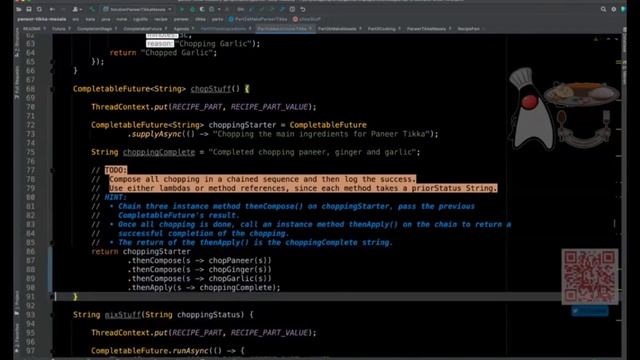Click the Open file toolbar icon
The height and width of the screenshot is (360, 640).
pos(19,9)
